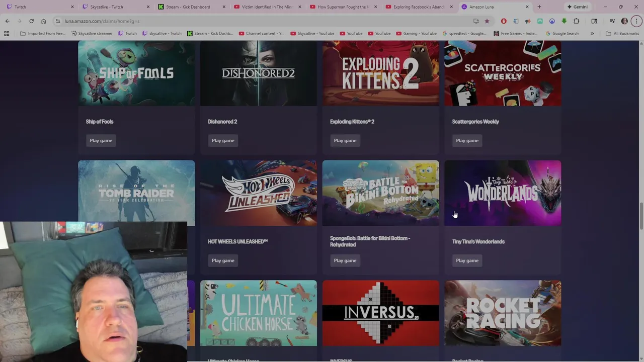Image resolution: width=644 pixels, height=362 pixels.
Task: Open Ultimate Chicken Horse cover art
Action: pyautogui.click(x=259, y=313)
